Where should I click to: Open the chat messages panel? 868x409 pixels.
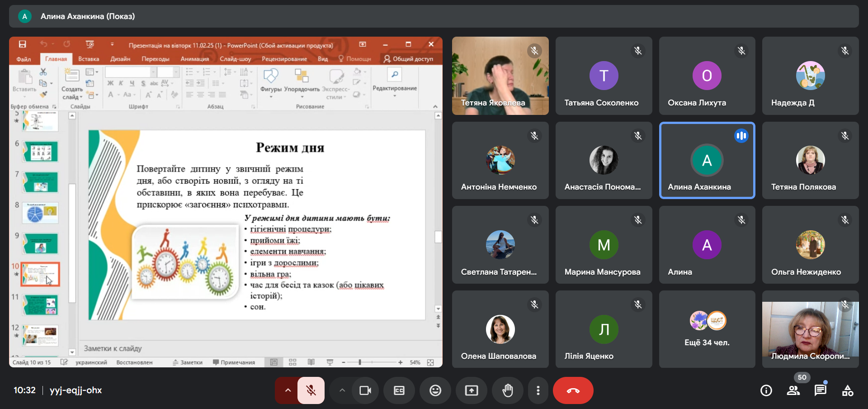820,390
